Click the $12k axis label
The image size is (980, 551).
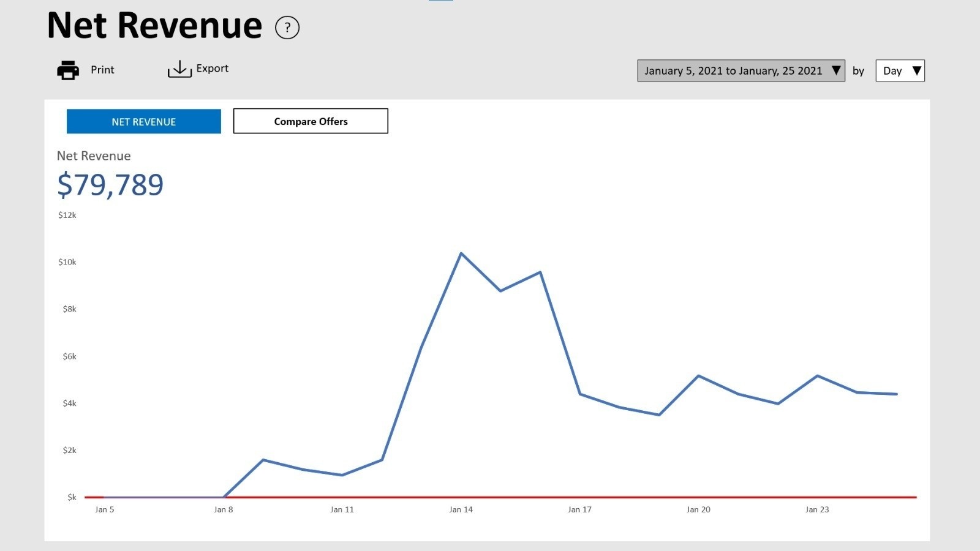[67, 215]
